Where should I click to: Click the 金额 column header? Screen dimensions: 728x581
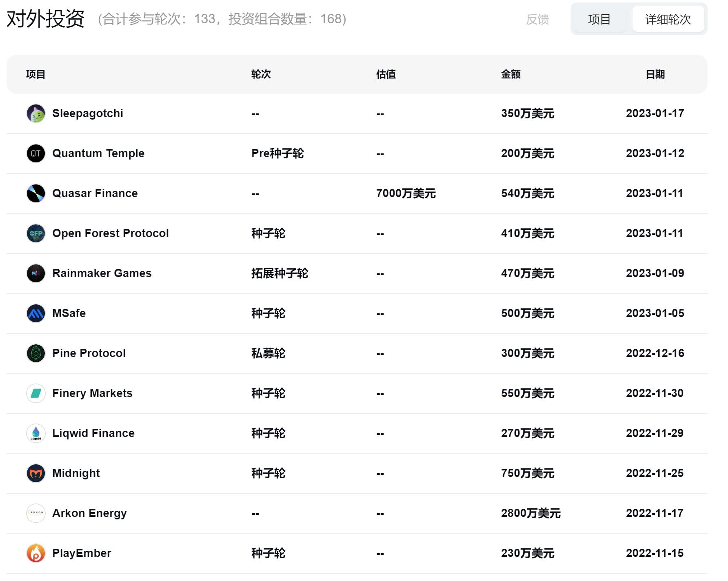pyautogui.click(x=510, y=74)
